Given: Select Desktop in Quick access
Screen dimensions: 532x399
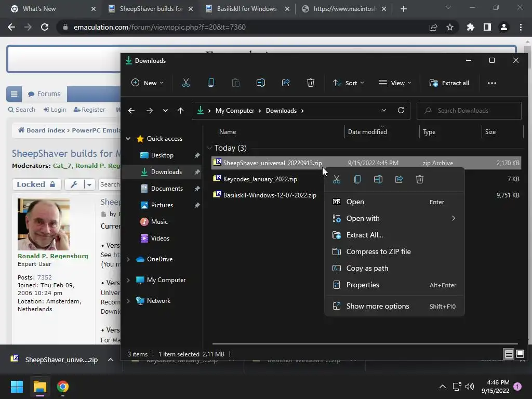Looking at the screenshot, I should pos(162,155).
